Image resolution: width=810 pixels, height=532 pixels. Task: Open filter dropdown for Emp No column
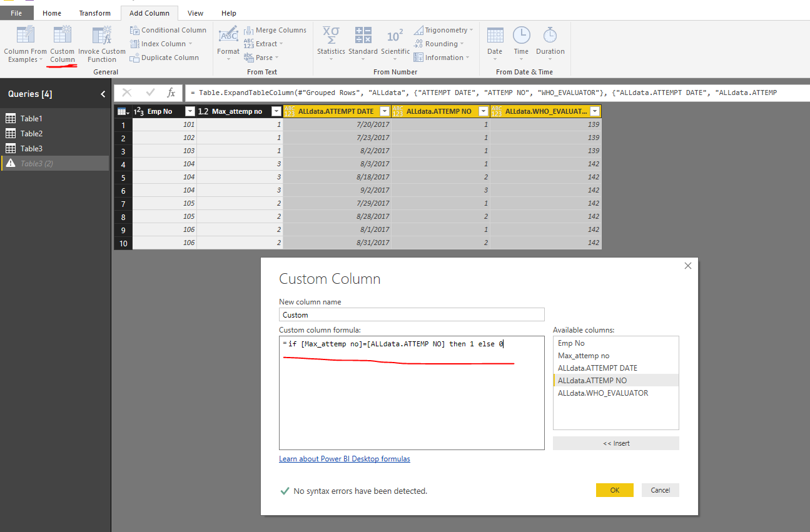(190, 111)
